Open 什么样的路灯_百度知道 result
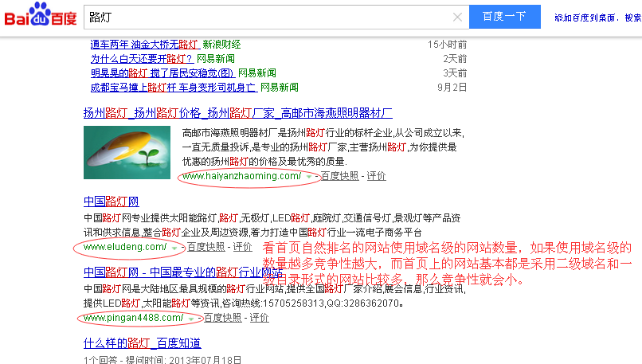This screenshot has height=364, width=642. pos(142,343)
